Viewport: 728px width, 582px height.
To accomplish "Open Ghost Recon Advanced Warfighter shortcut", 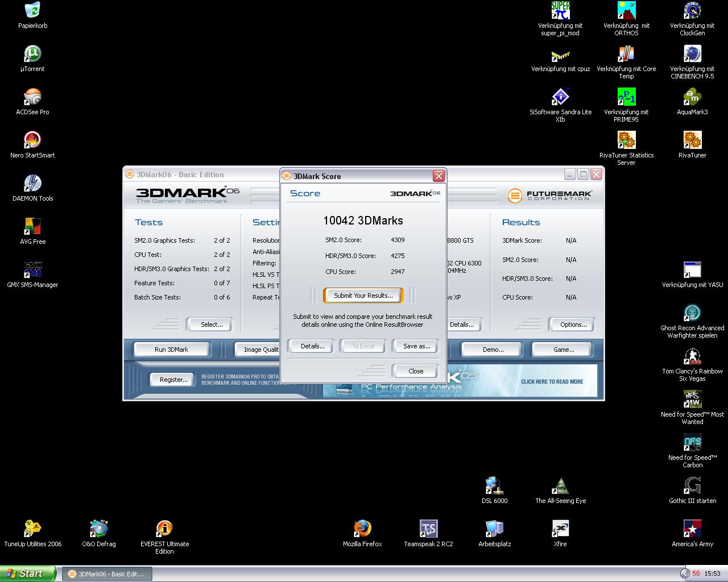I will click(692, 313).
